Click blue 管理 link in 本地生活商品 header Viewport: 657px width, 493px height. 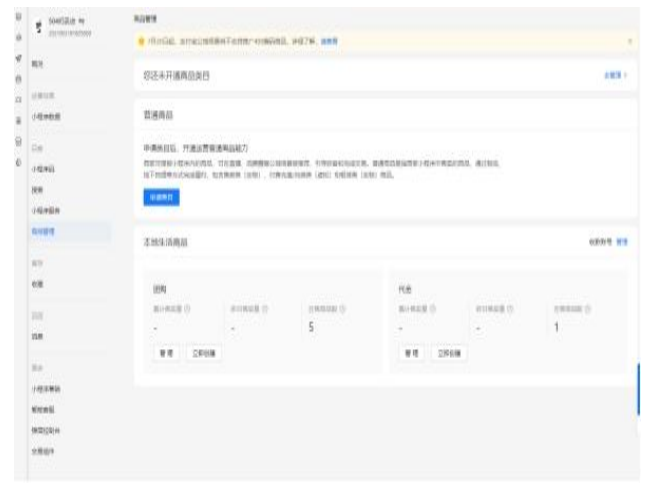622,243
